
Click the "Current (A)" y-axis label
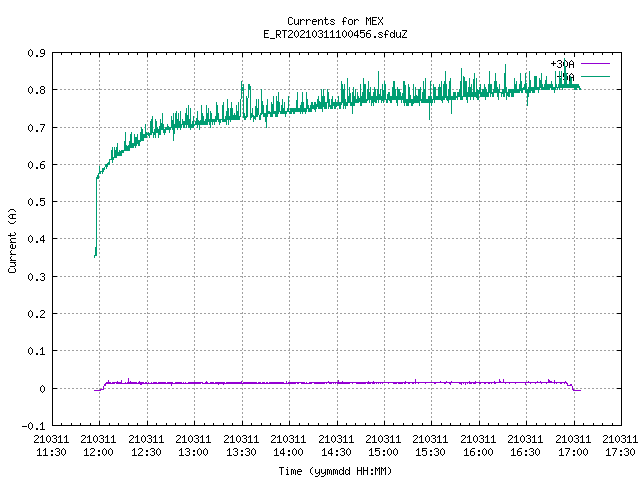click(12, 241)
